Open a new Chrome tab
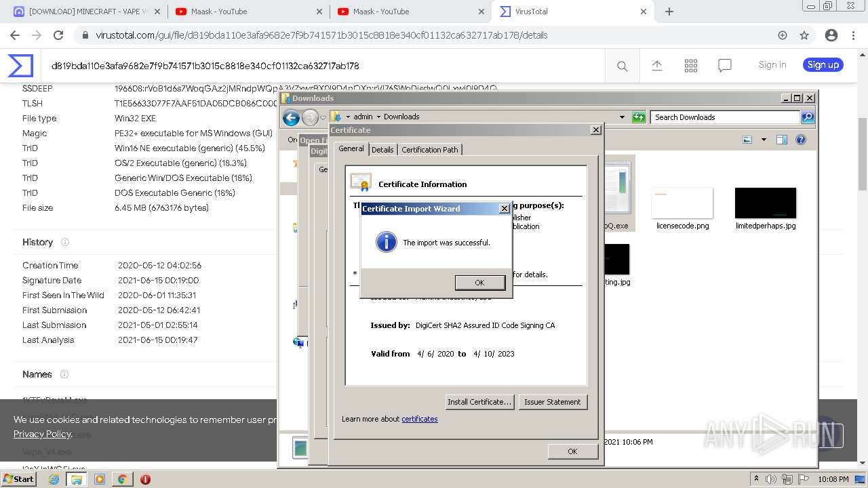This screenshot has width=868, height=488. (669, 12)
